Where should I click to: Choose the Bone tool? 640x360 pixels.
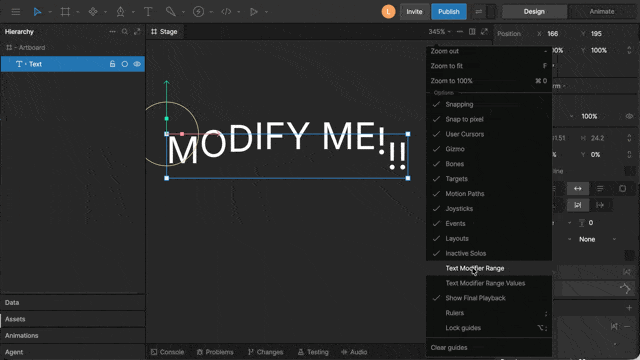171,11
